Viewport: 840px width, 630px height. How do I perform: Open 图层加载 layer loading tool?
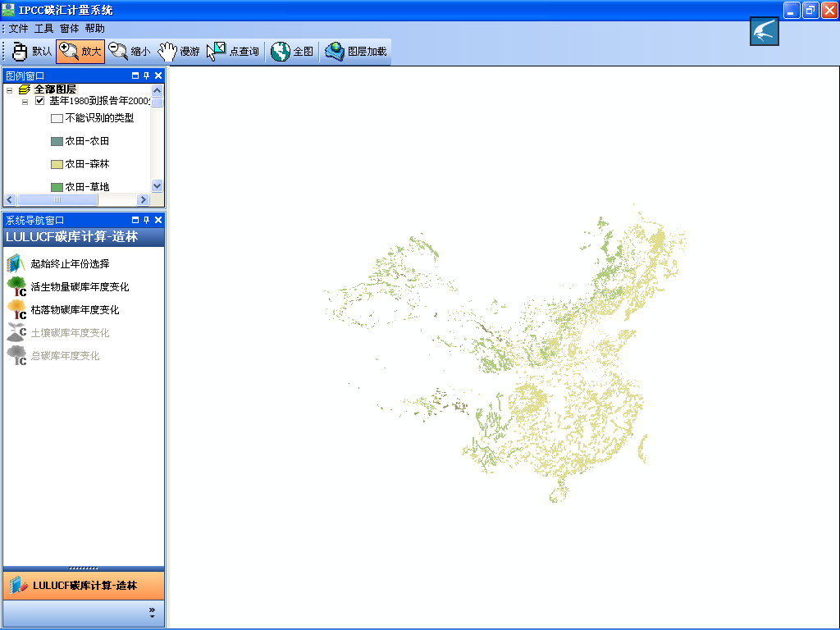pos(355,52)
